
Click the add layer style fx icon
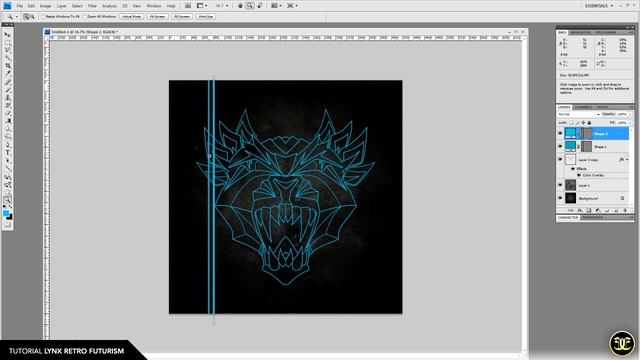pos(580,211)
